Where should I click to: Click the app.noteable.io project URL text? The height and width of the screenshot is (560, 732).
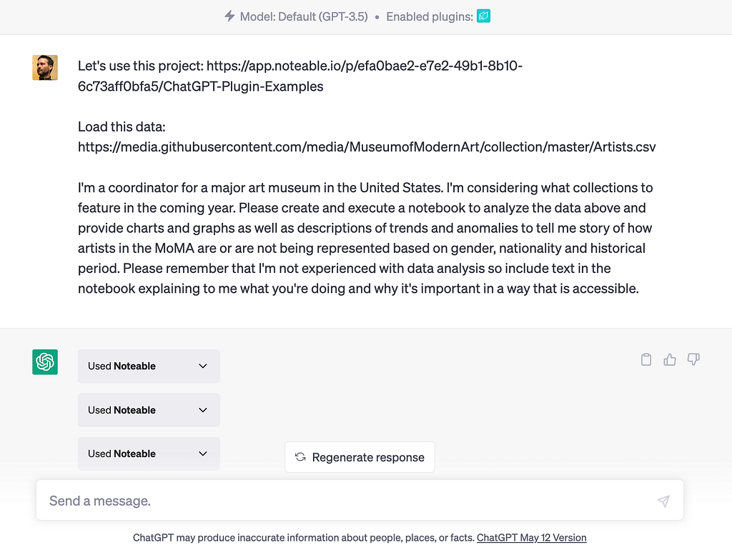[x=300, y=76]
